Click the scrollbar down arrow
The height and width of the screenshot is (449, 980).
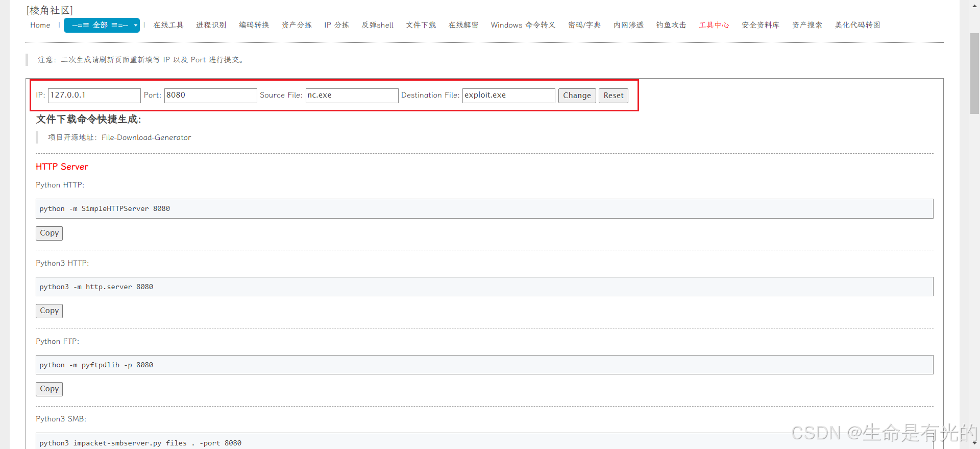974,443
